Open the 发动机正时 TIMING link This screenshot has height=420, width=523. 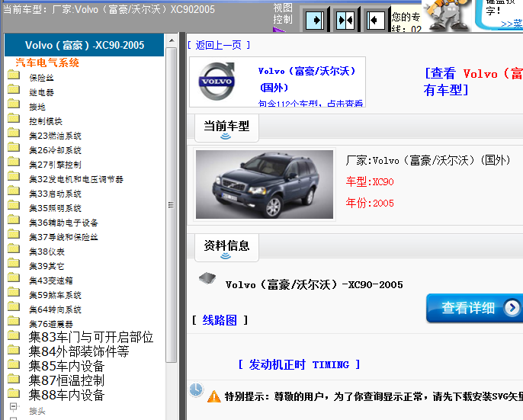(x=299, y=364)
